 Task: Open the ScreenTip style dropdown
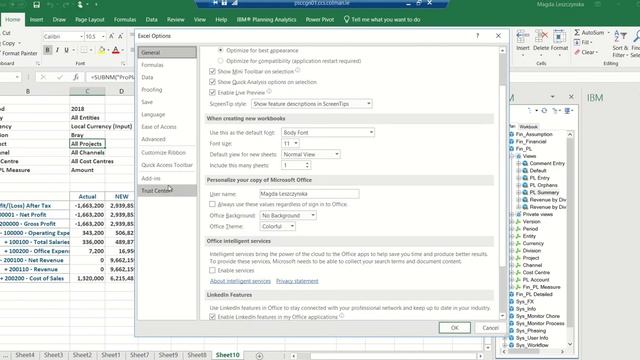311,104
